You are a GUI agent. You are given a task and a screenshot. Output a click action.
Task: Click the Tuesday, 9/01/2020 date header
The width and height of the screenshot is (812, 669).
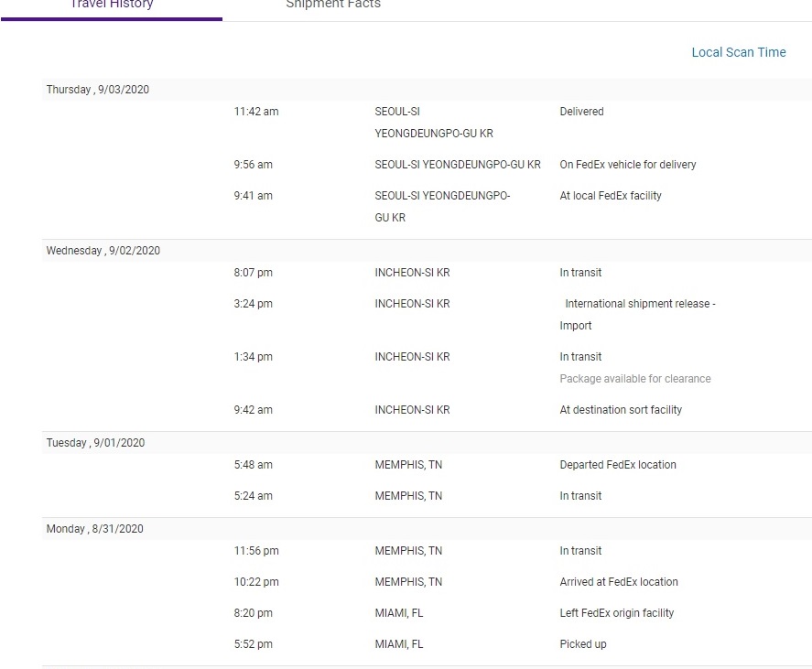(x=95, y=443)
